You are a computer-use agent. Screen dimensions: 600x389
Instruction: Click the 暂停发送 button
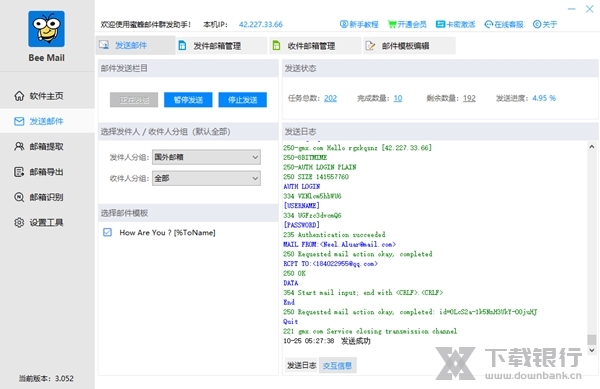(188, 100)
